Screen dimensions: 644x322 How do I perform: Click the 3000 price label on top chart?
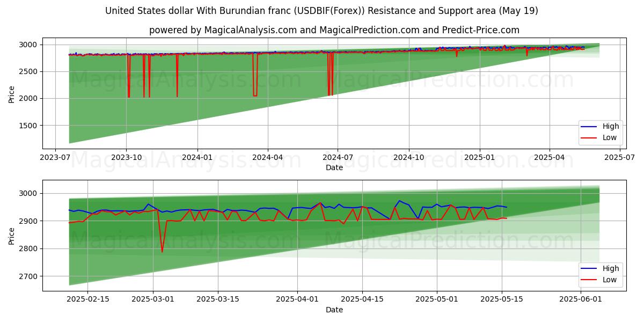pyautogui.click(x=28, y=45)
